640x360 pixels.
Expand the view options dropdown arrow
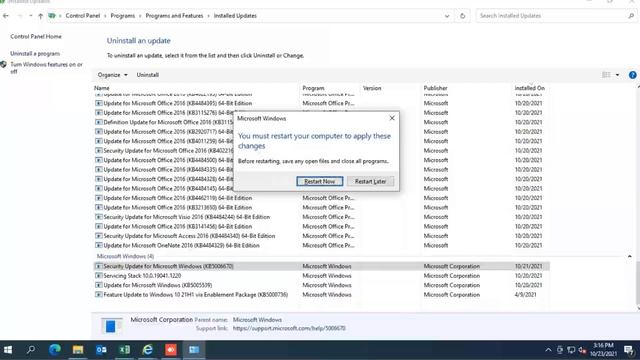[617, 75]
